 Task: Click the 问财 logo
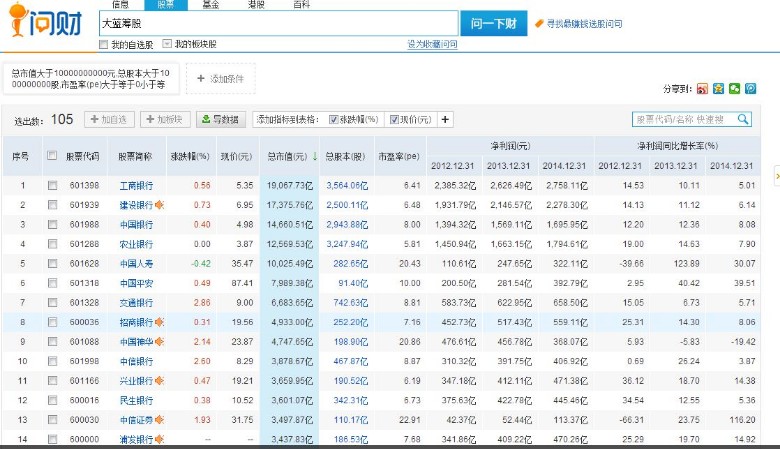coord(45,20)
